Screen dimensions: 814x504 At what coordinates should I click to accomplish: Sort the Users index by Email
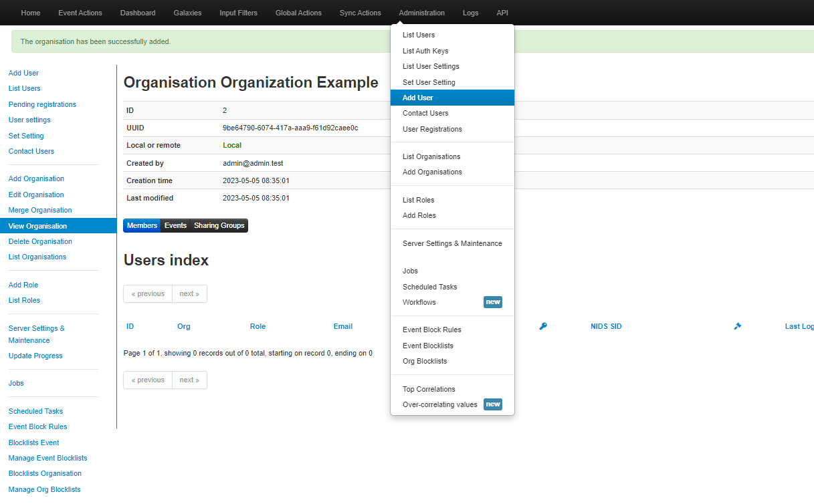(x=342, y=326)
